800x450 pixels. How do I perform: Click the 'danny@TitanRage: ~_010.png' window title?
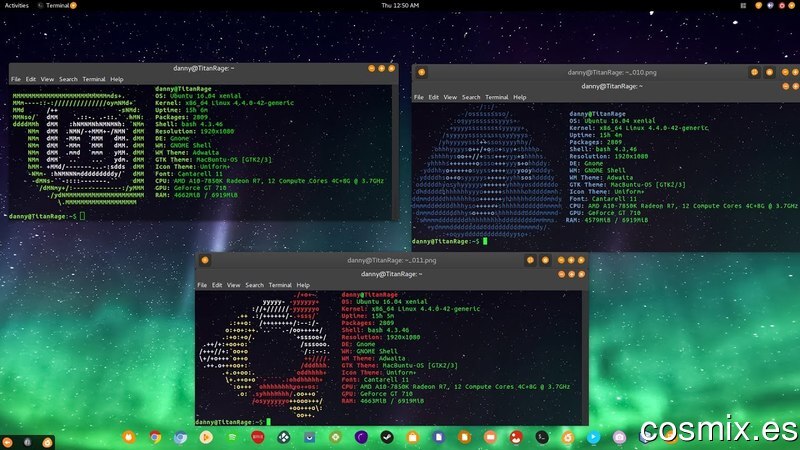coord(612,72)
